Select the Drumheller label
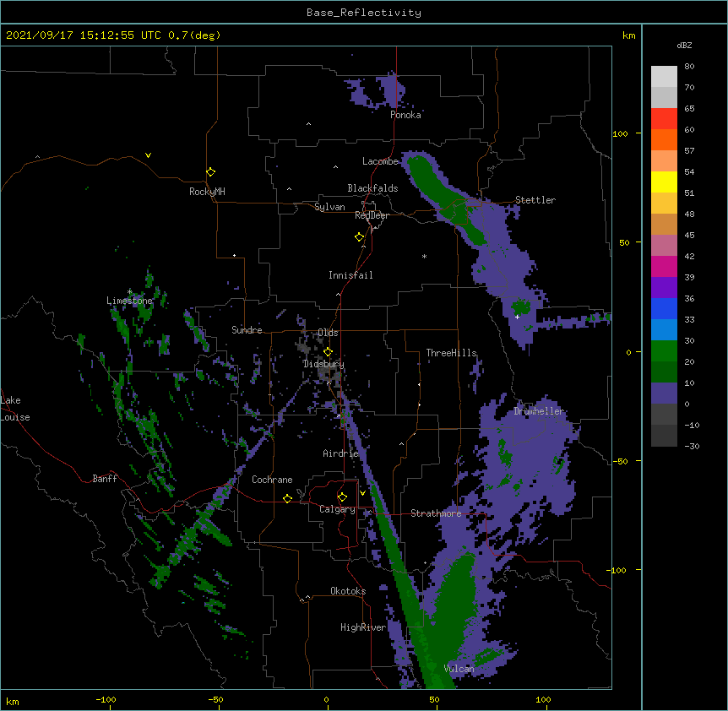The image size is (728, 711). 539,411
